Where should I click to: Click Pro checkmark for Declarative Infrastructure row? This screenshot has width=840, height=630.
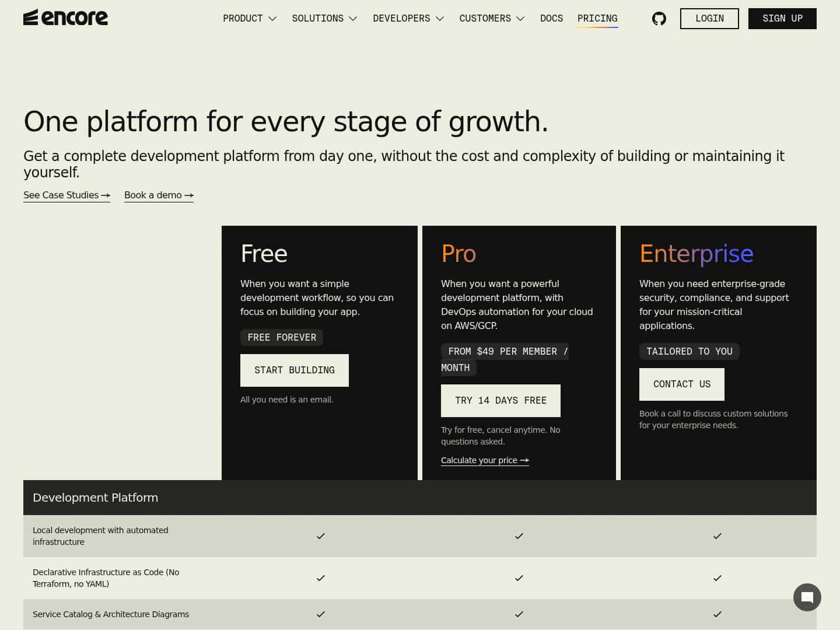click(x=519, y=578)
